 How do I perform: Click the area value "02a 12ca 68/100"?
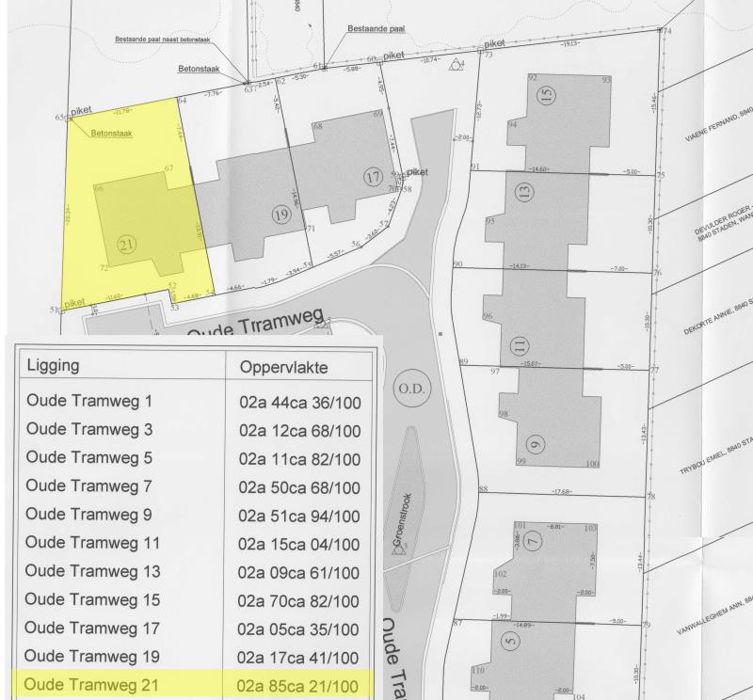tap(300, 431)
